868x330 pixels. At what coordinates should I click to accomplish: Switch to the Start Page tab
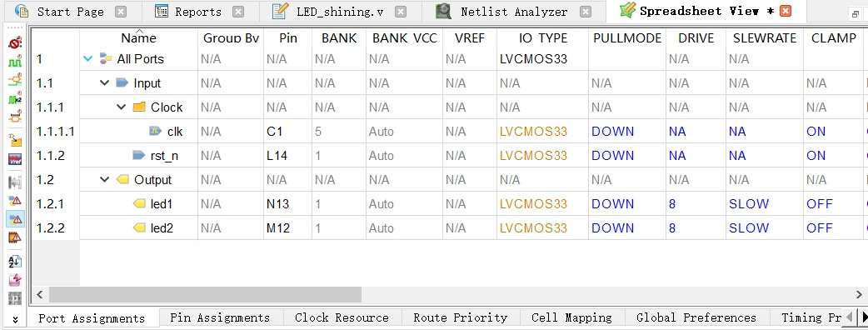(71, 11)
